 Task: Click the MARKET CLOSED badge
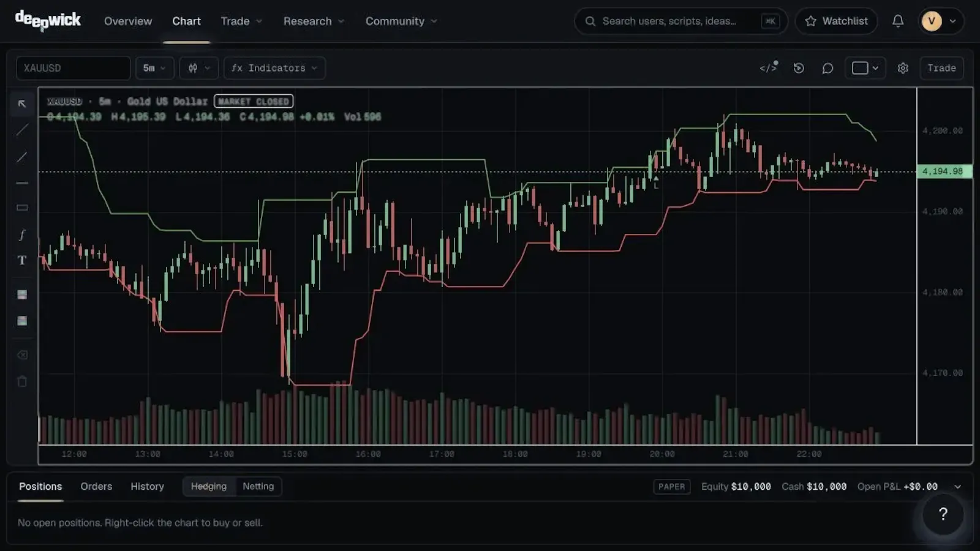pyautogui.click(x=254, y=102)
